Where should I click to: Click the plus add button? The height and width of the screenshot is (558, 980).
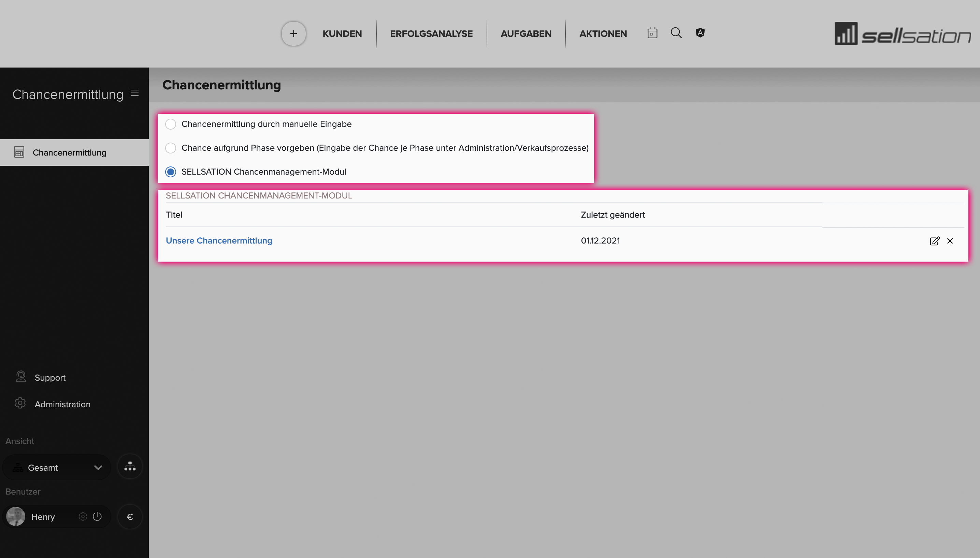[293, 34]
